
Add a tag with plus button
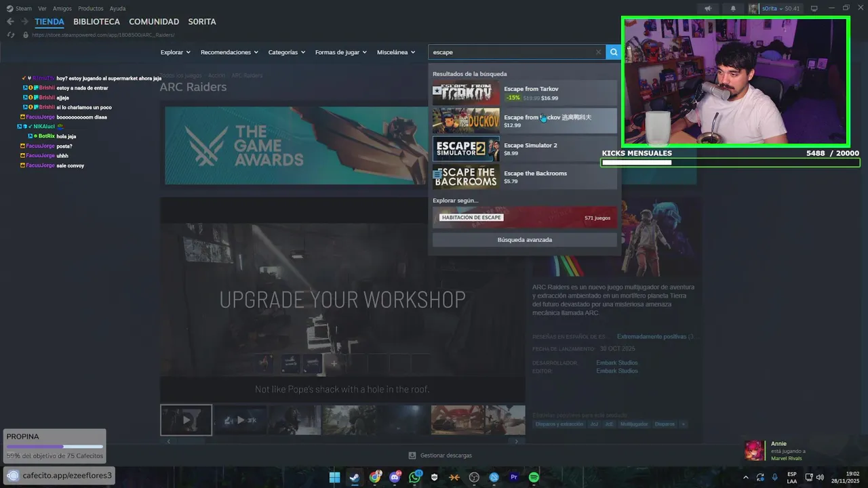[683, 424]
